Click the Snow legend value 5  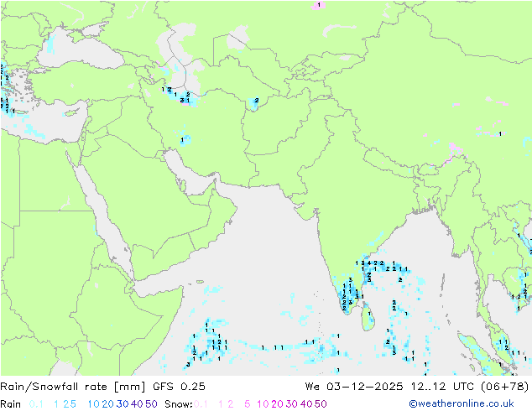pos(248,404)
